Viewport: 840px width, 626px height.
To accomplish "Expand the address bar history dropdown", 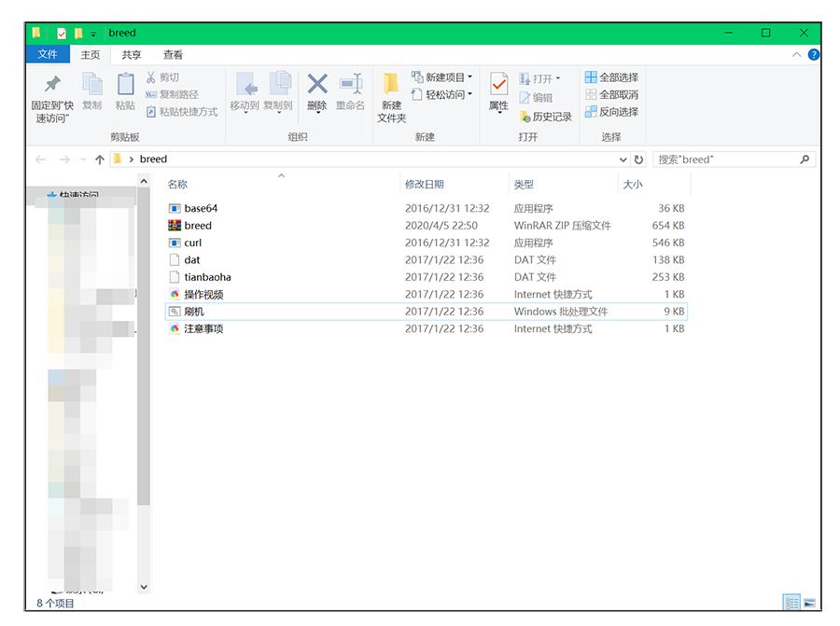I will point(623,160).
